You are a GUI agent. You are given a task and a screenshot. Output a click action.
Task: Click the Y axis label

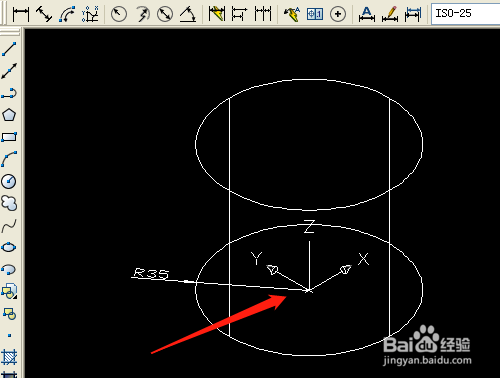[x=256, y=258]
